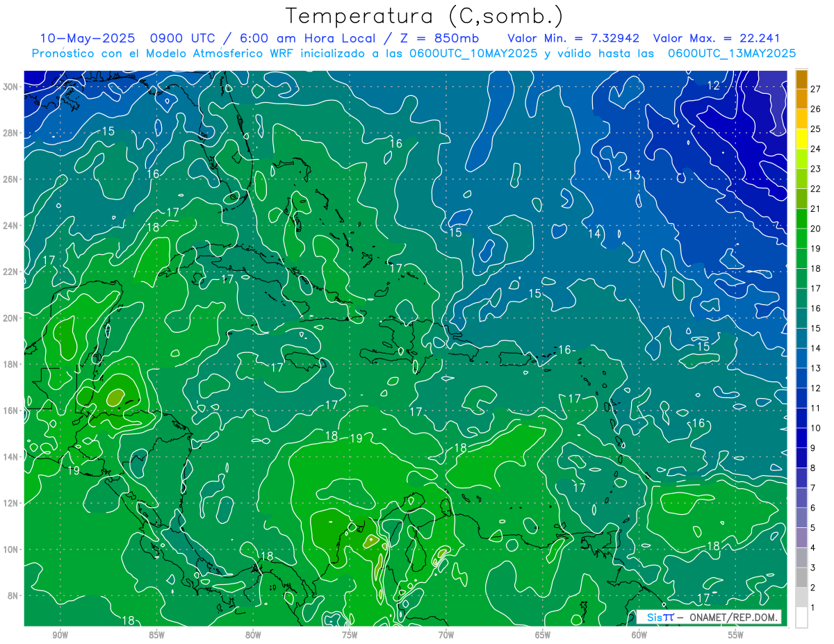Screen dimensions: 834x644
Task: Click the "14" contour label on the map
Action: click(x=595, y=233)
